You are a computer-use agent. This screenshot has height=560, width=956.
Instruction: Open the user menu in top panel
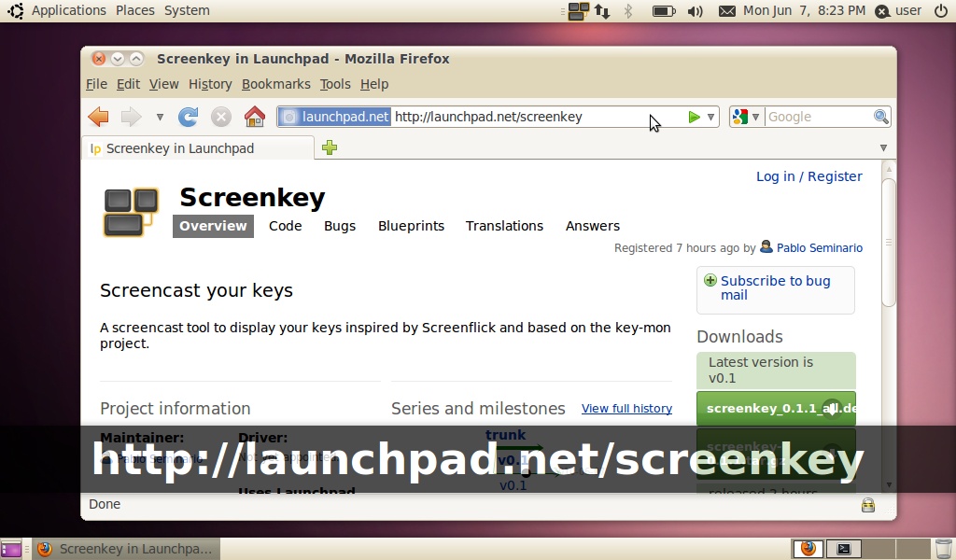tap(898, 10)
